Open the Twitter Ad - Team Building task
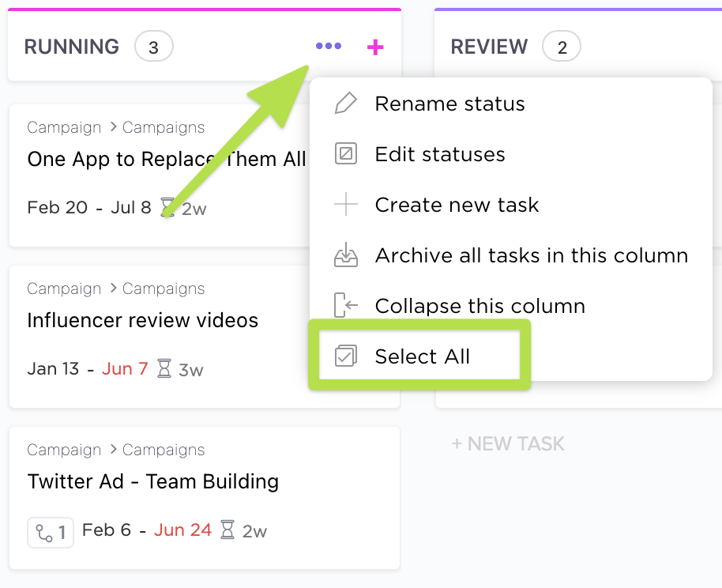This screenshot has height=588, width=722. click(153, 481)
